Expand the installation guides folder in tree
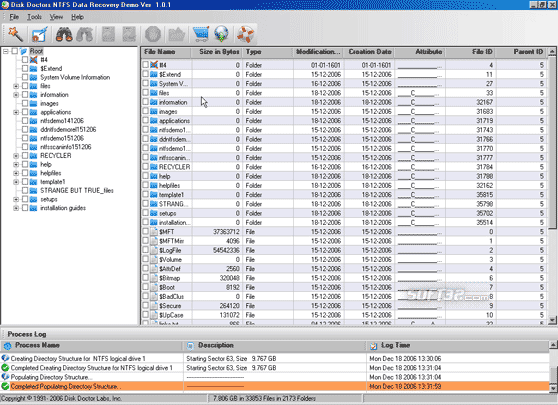 [x=16, y=208]
